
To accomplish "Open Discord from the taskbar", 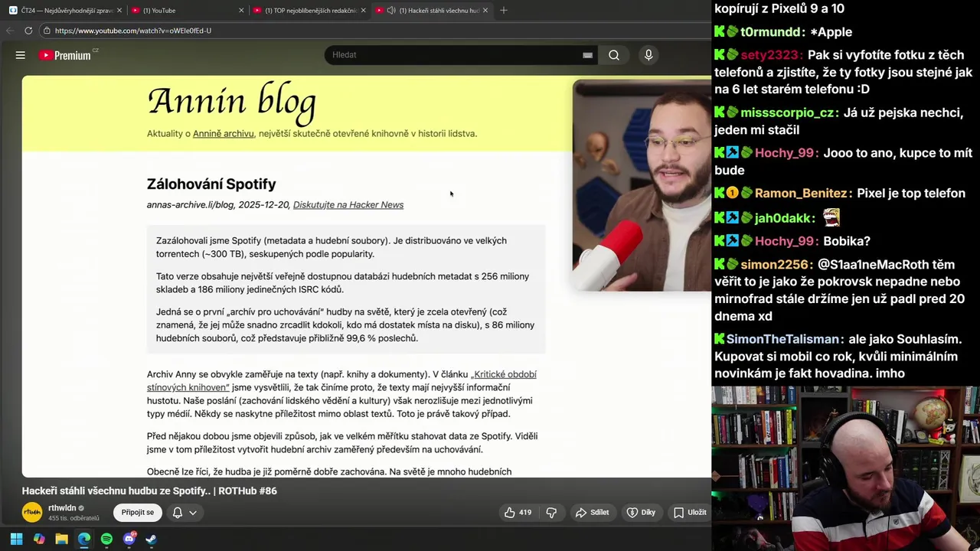I will pyautogui.click(x=129, y=539).
